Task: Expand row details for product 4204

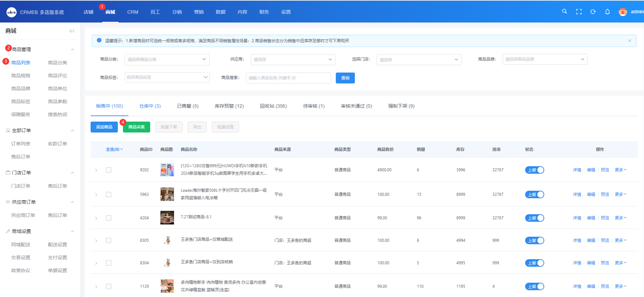Action: coord(96,218)
